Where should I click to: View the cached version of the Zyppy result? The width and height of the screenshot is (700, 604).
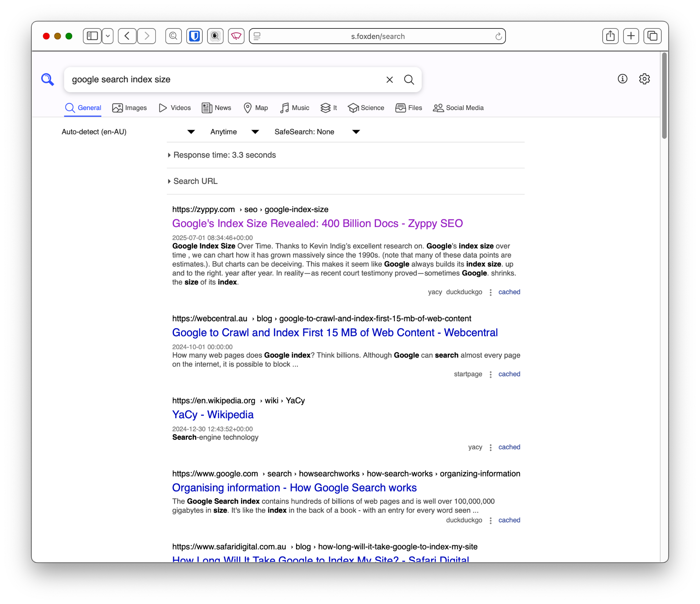coord(509,292)
